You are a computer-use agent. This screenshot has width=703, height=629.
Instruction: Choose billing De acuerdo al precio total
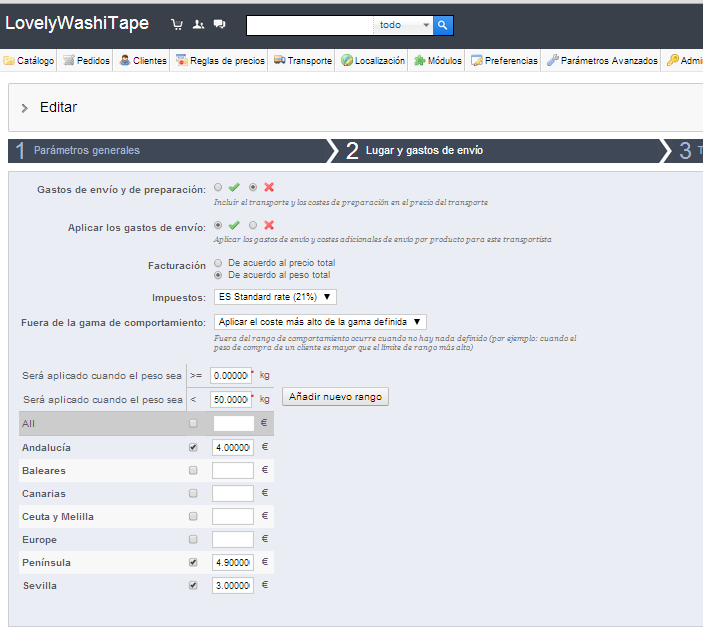click(218, 263)
